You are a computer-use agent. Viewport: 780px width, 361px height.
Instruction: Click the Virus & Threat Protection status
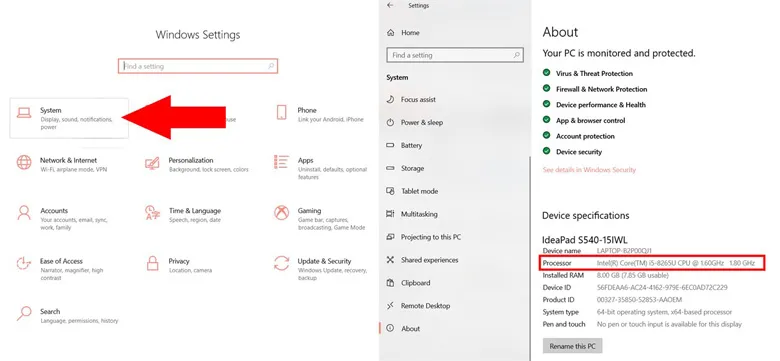pyautogui.click(x=594, y=74)
